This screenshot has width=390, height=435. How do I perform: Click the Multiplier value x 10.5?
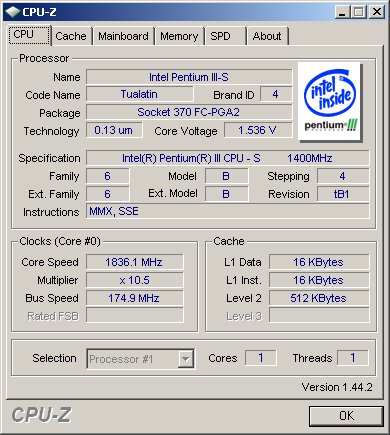click(x=134, y=280)
